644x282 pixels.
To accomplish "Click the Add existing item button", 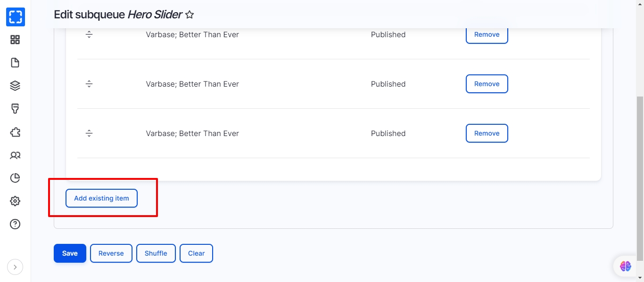I will [101, 198].
